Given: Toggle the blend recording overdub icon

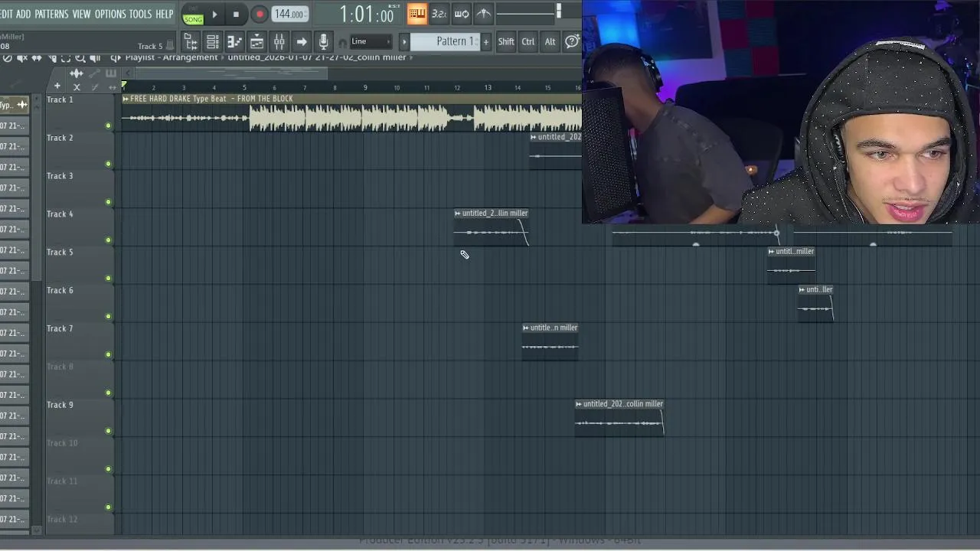Looking at the screenshot, I should [x=484, y=14].
